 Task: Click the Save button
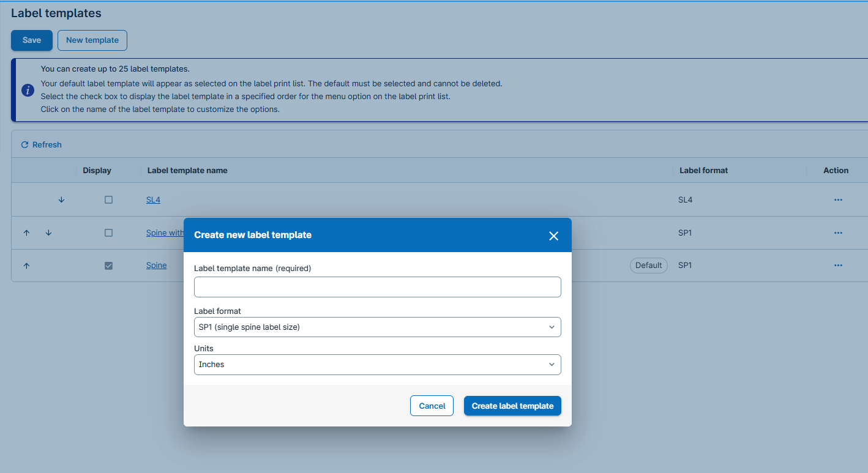(32, 40)
